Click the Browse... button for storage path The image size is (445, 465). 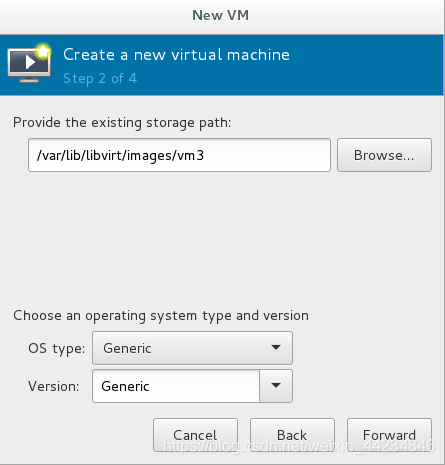tap(384, 155)
